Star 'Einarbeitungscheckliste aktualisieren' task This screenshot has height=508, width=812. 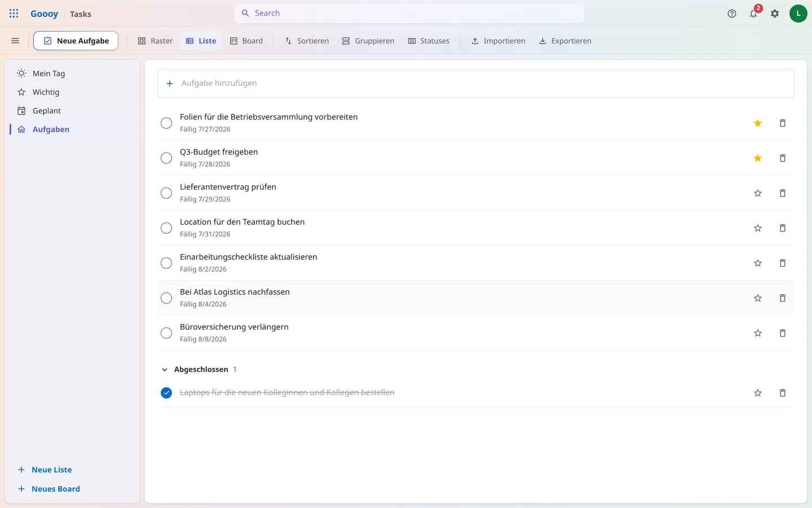click(x=758, y=263)
